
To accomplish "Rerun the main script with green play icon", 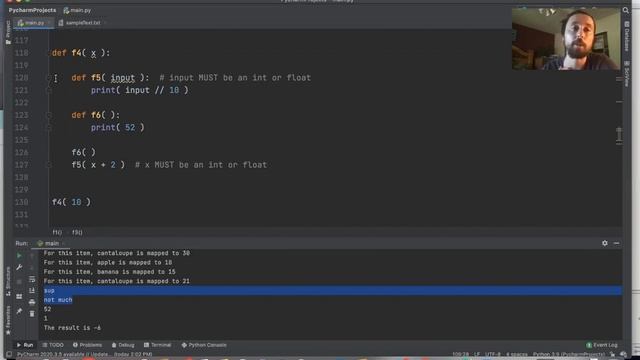I will (x=19, y=256).
